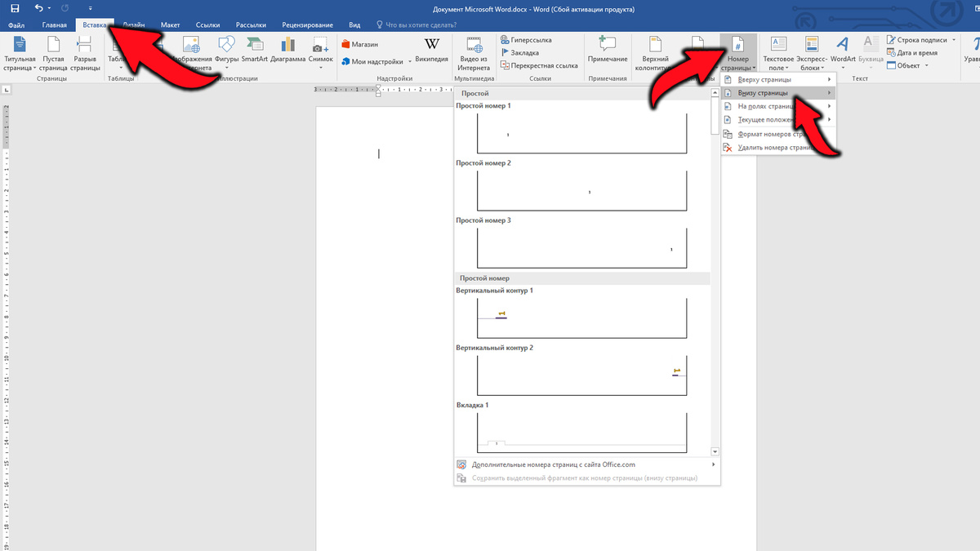Click gallery scrollbar up arrow
The image size is (980, 551).
coord(715,93)
